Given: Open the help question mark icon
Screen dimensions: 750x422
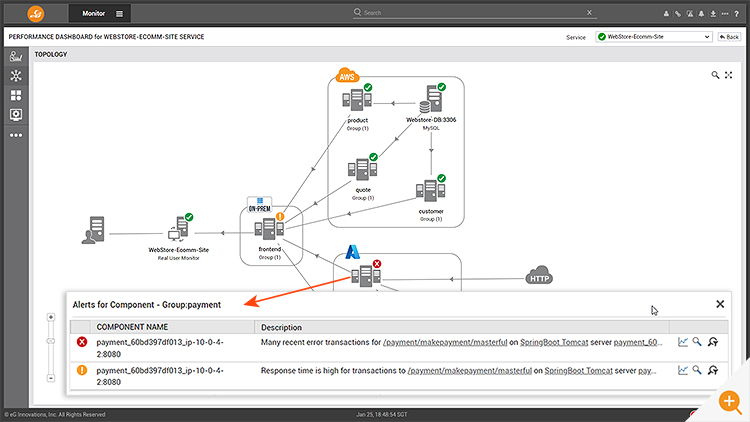Looking at the screenshot, I should 737,14.
